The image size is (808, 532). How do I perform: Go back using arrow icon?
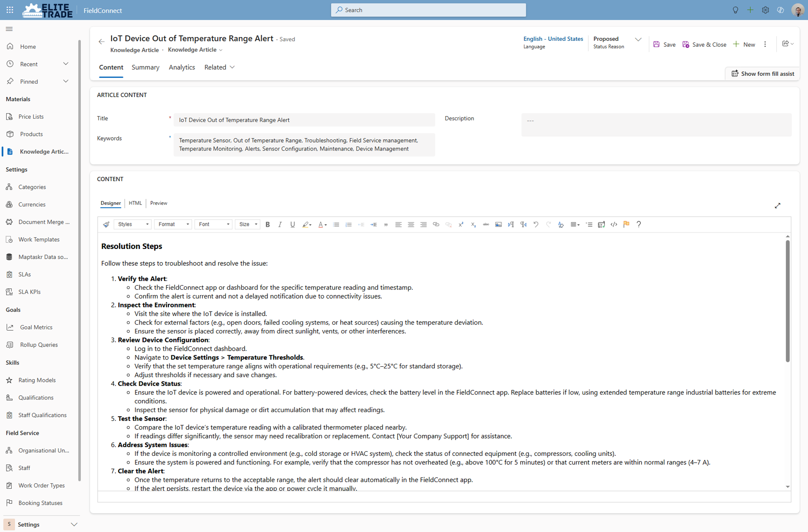point(101,42)
